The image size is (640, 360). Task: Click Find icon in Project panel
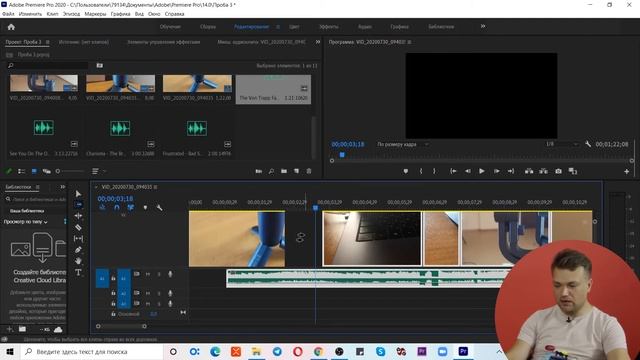271,171
